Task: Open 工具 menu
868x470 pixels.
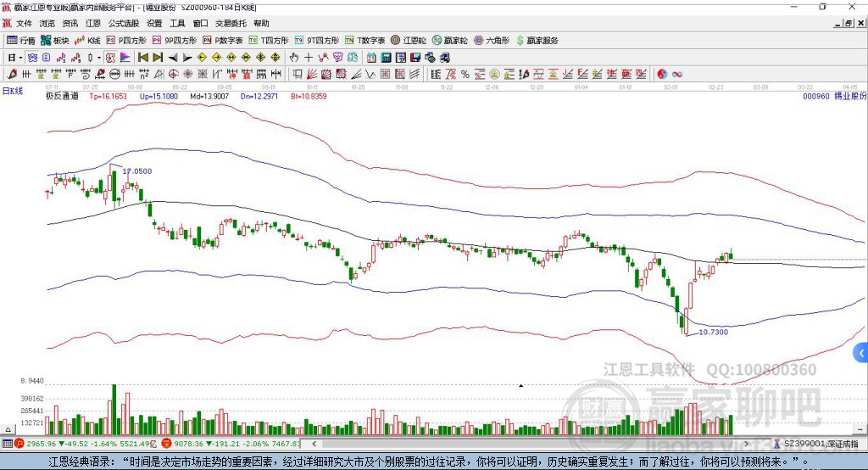Action: 177,23
